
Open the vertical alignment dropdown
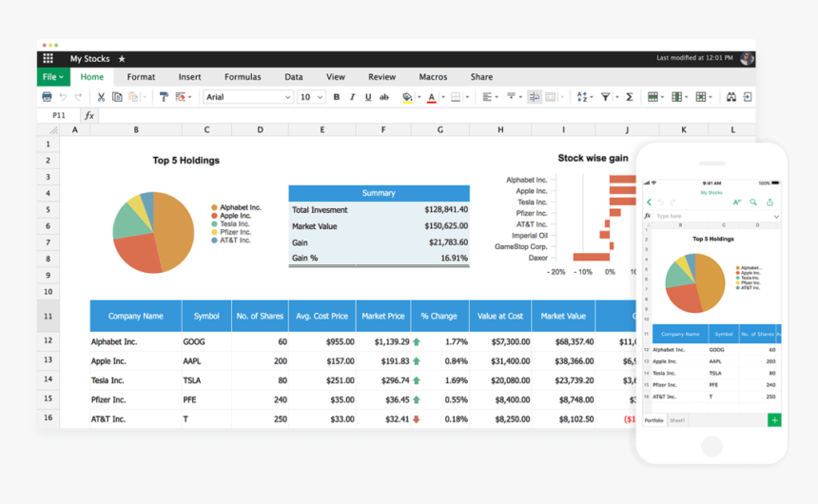(514, 97)
